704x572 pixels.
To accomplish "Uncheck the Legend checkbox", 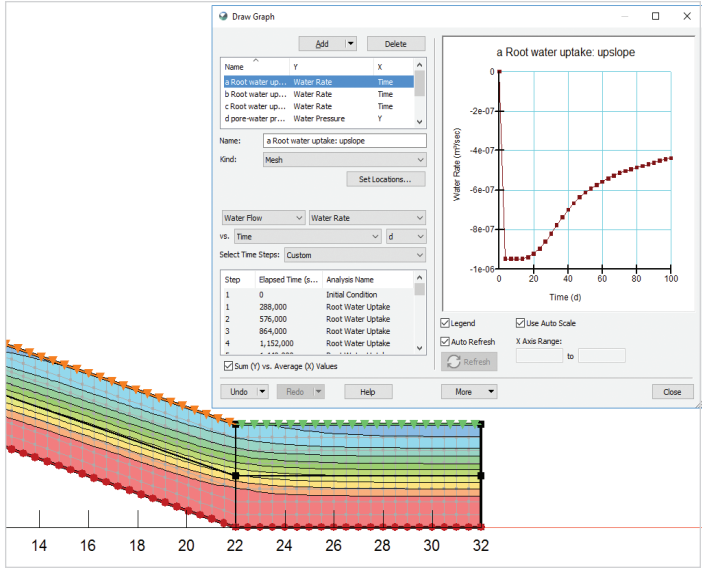I will pos(446,324).
